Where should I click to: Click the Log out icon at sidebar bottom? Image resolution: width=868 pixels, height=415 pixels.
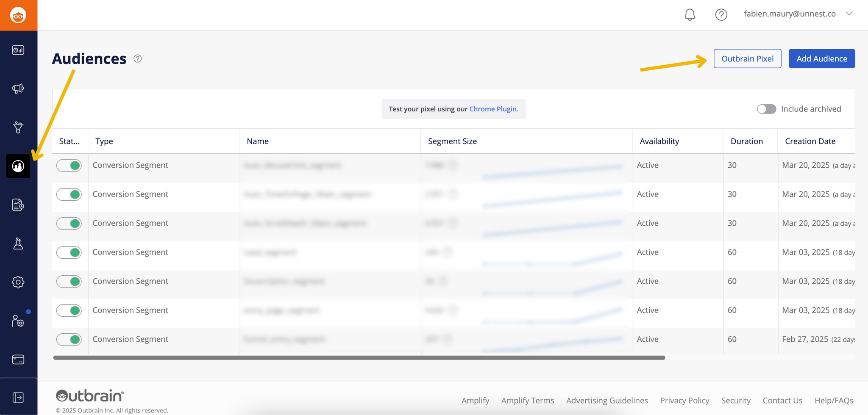point(18,397)
